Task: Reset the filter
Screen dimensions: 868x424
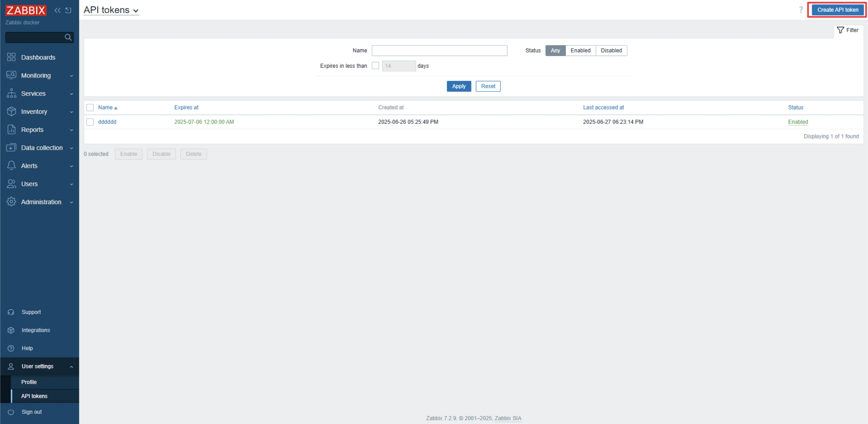Action: click(x=488, y=86)
